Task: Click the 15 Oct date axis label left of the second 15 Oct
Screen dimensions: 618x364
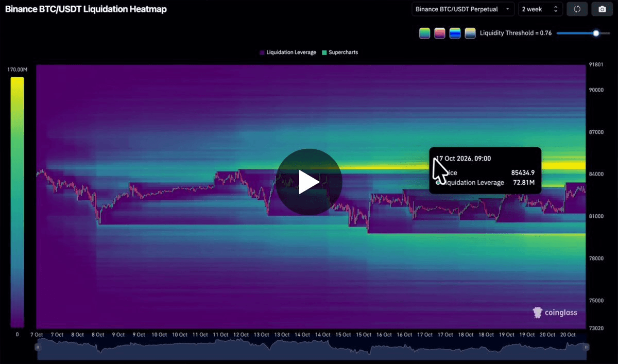Action: [x=342, y=335]
